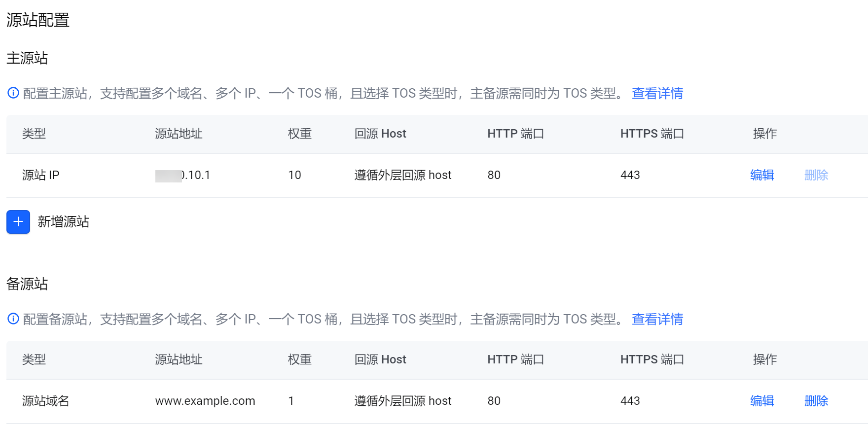Image resolution: width=868 pixels, height=429 pixels.
Task: Click the info icon beside 配置主源站 hint
Action: (13, 93)
